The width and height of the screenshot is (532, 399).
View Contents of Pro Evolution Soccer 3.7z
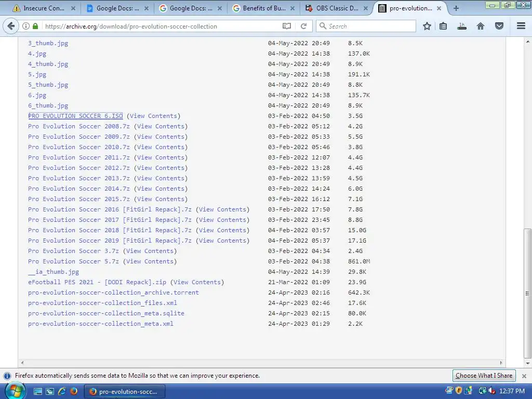click(x=150, y=251)
